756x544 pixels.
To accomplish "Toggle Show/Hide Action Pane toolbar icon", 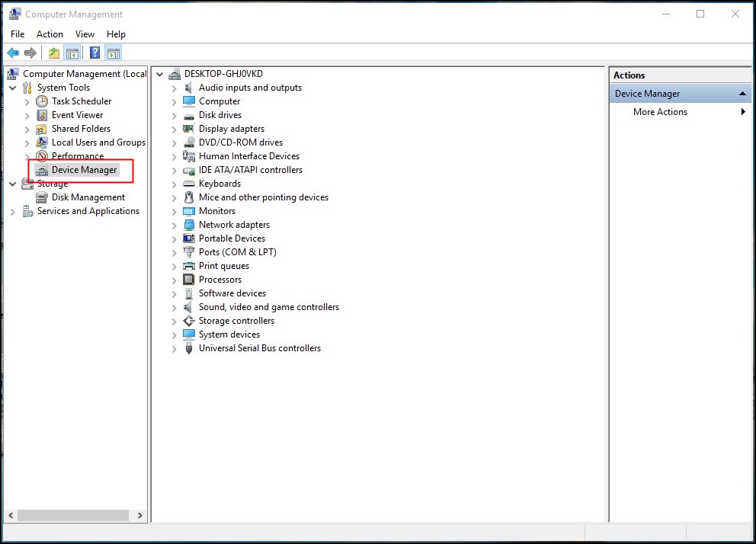I will (114, 53).
